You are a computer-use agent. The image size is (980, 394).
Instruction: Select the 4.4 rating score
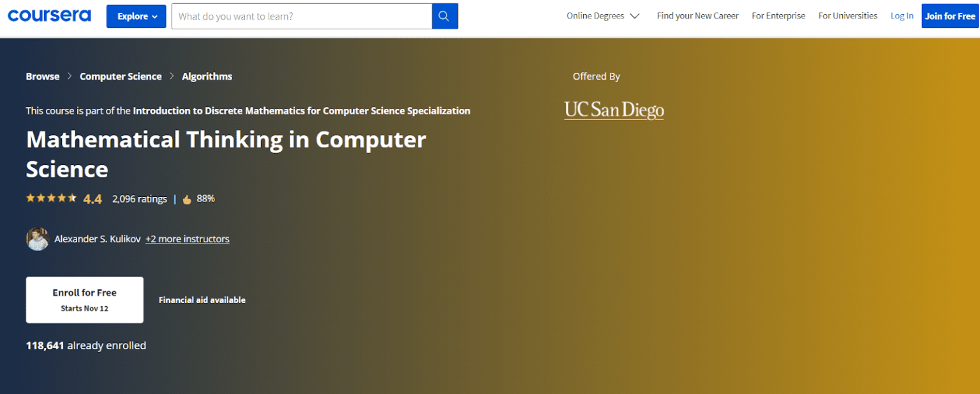(x=93, y=198)
